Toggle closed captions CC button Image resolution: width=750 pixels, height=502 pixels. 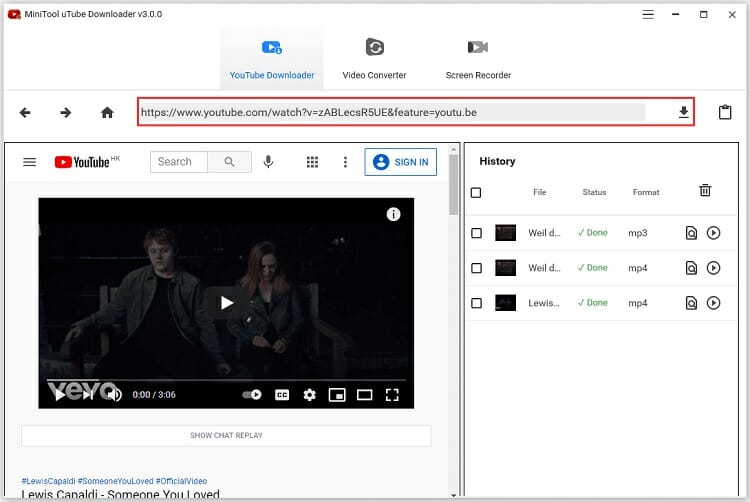[x=282, y=395]
